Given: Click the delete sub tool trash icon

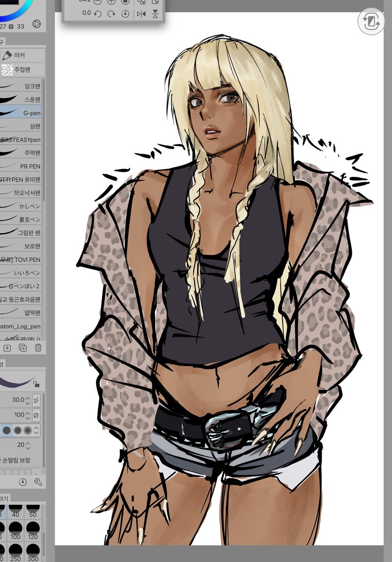Looking at the screenshot, I should (38, 348).
